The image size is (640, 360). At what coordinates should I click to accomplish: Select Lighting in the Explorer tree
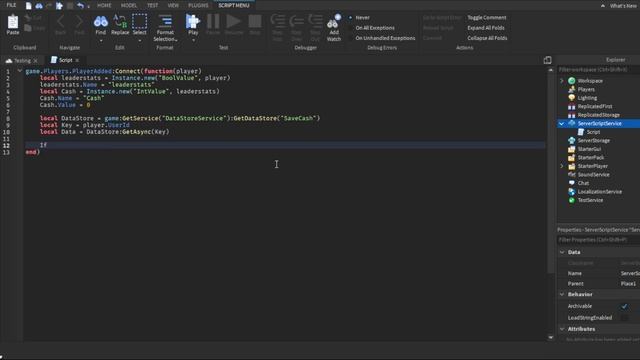click(587, 98)
